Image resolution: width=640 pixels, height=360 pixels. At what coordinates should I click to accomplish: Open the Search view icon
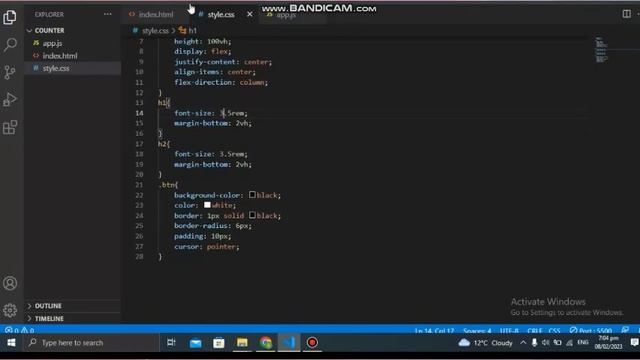pos(10,44)
